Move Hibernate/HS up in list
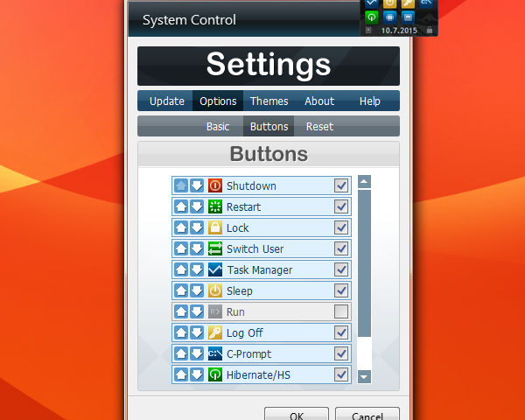Screen dimensions: 525x420 (181, 374)
